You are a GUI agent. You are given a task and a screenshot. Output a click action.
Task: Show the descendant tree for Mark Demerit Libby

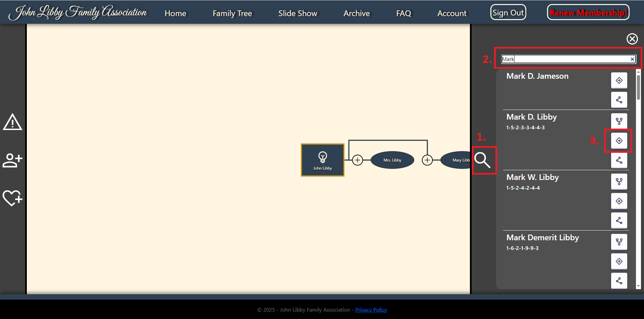[619, 242]
